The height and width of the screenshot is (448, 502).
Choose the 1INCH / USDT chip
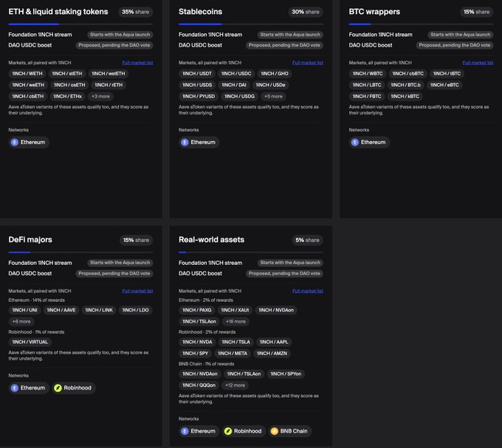click(x=197, y=74)
